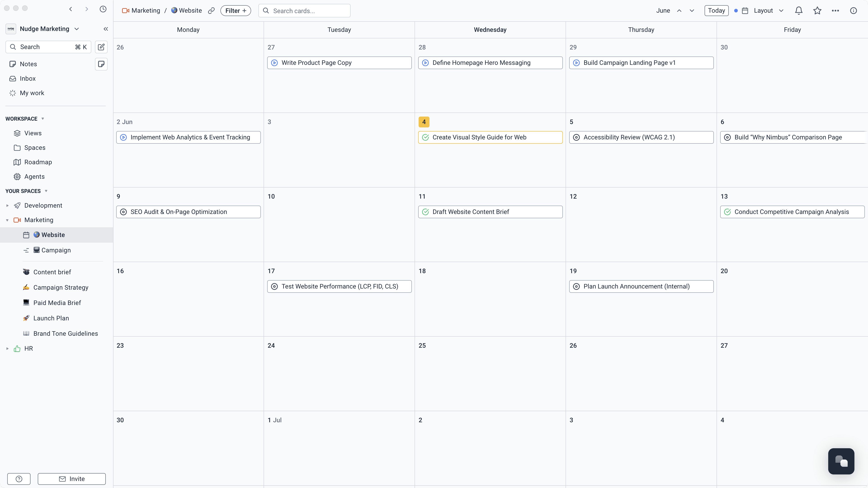
Task: Click Website in the breadcrumb
Action: click(x=186, y=11)
